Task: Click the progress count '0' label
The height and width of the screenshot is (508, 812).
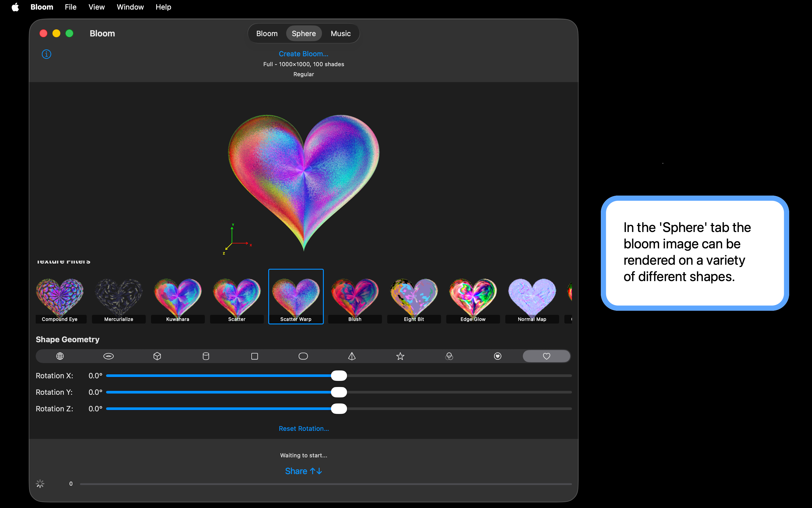Action: pyautogui.click(x=71, y=484)
